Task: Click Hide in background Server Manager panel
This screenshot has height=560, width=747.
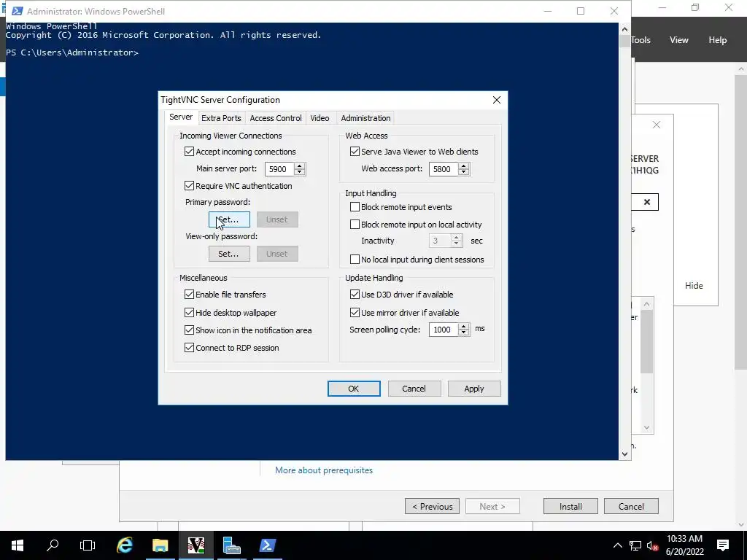Action: (694, 286)
